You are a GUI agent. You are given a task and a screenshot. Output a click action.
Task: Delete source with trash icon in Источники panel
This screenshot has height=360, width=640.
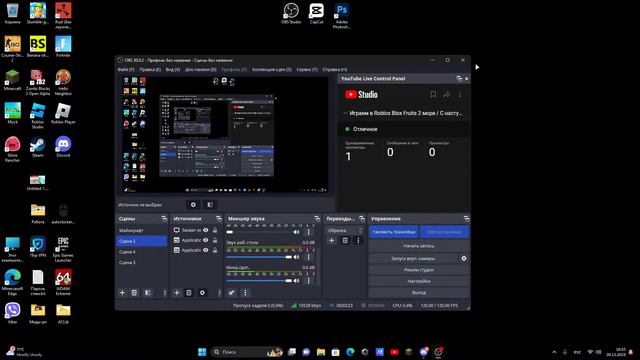click(x=189, y=293)
